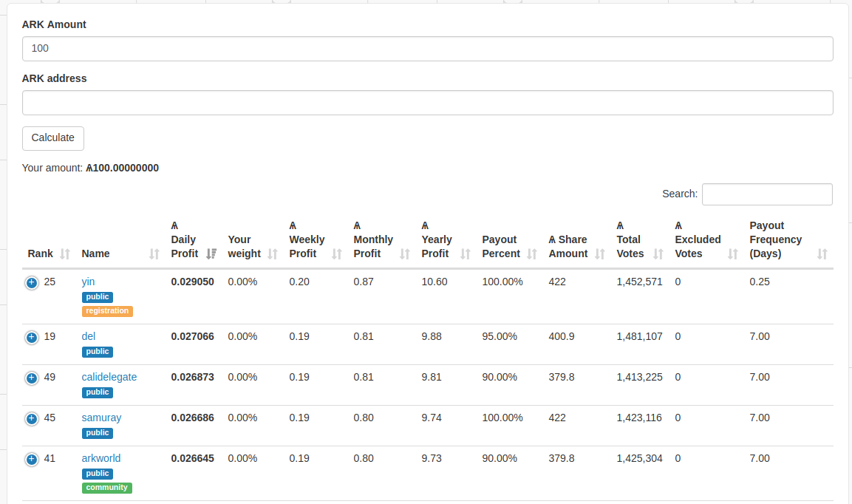Open the calidelegate link

click(109, 377)
